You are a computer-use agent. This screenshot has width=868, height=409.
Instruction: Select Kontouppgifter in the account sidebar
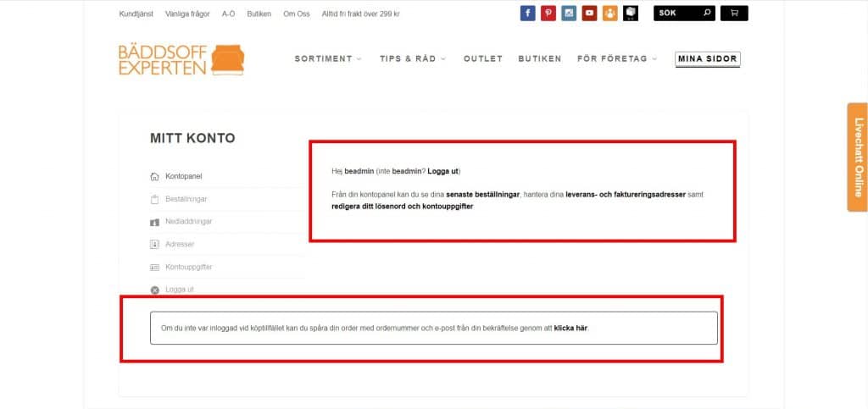coord(189,267)
